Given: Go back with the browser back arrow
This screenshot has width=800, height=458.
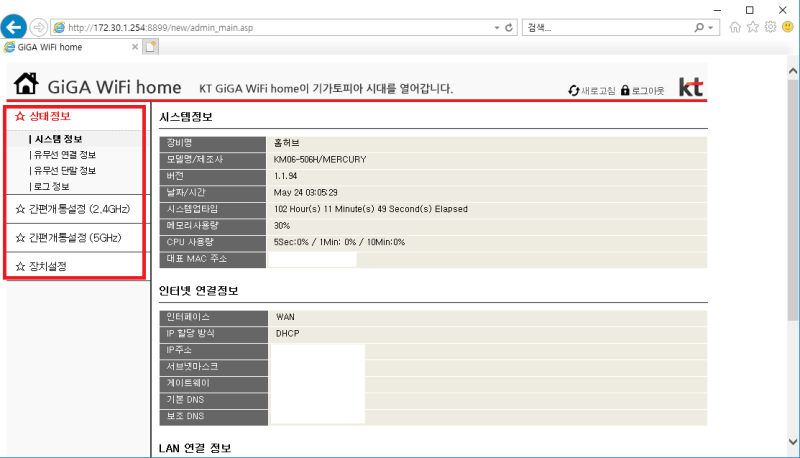Looking at the screenshot, I should click(x=13, y=27).
